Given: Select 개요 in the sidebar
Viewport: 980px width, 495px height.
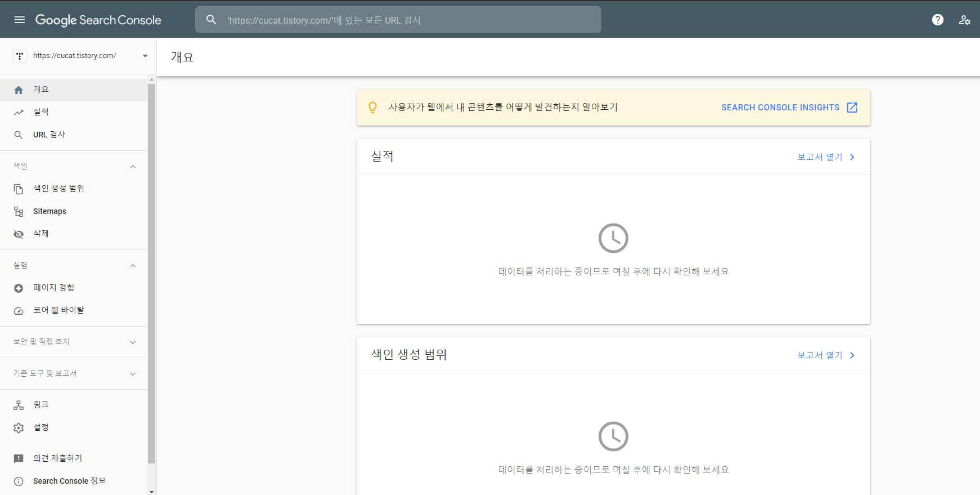Looking at the screenshot, I should [x=73, y=90].
